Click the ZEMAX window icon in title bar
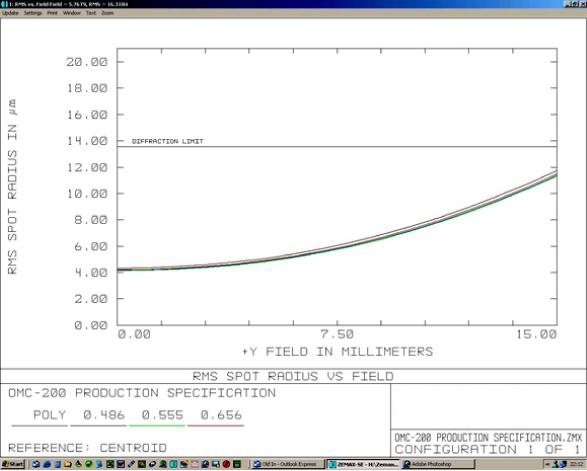Viewport: 587px width, 471px height. pos(4,4)
